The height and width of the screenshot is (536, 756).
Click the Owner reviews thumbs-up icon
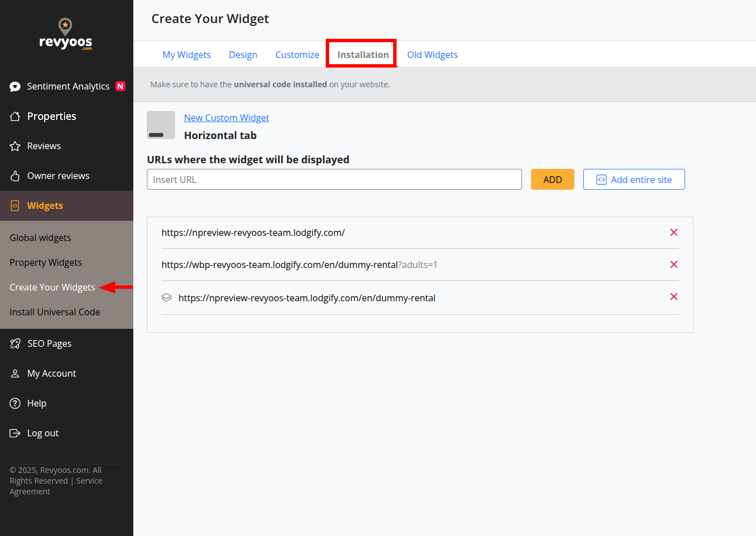click(15, 176)
